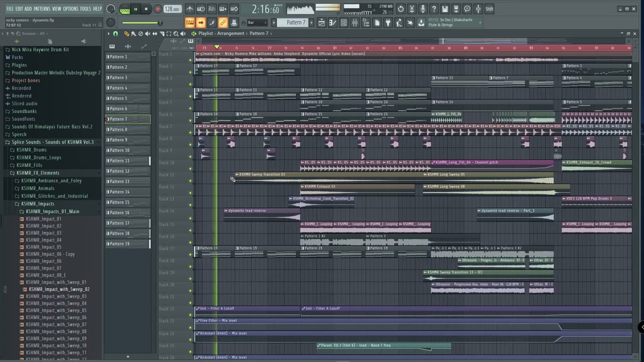Screen dimensions: 644x362
Task: Open the audio editor scissors icon
Action: (x=412, y=9)
